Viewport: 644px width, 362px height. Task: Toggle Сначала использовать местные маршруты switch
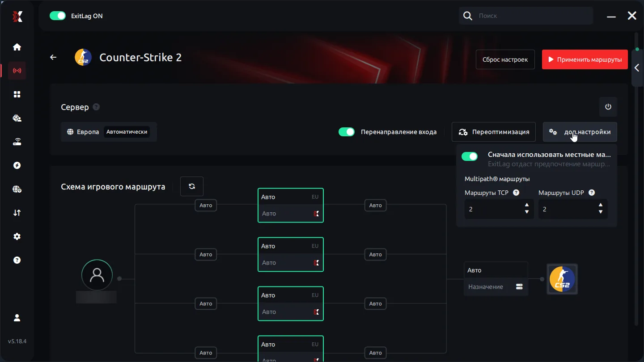pyautogui.click(x=470, y=156)
